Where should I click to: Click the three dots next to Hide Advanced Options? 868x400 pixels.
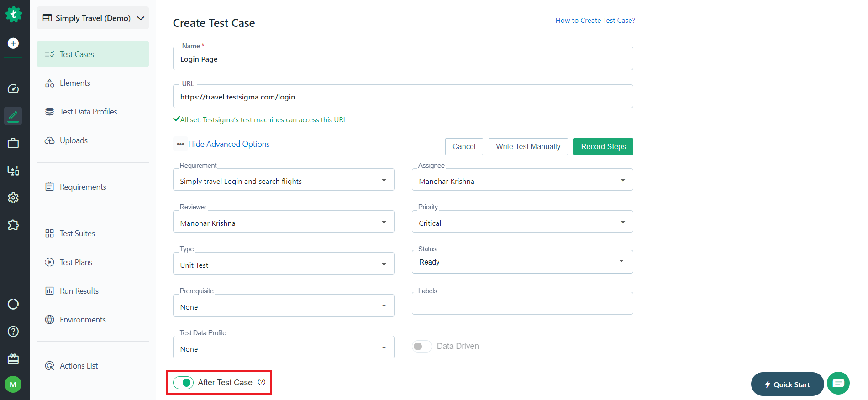pyautogui.click(x=180, y=144)
